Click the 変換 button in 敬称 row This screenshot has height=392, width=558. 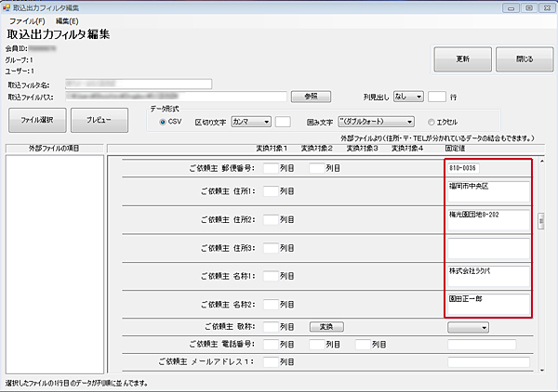pos(325,327)
